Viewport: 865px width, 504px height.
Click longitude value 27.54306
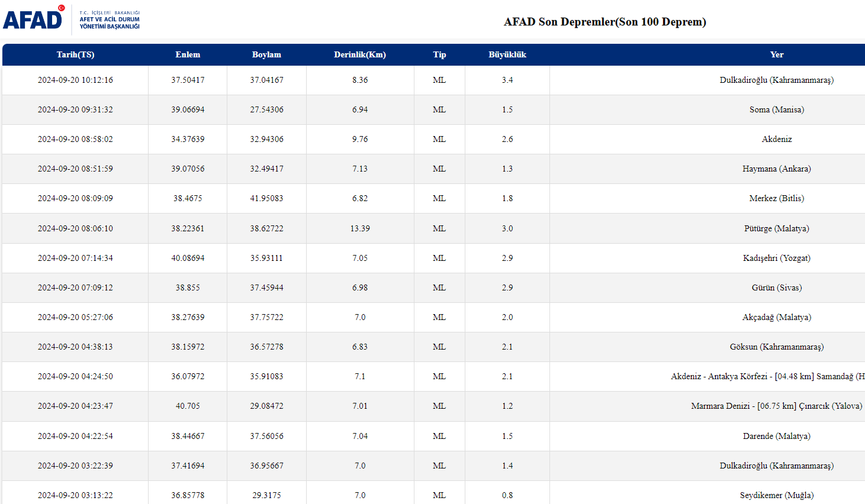tap(266, 109)
